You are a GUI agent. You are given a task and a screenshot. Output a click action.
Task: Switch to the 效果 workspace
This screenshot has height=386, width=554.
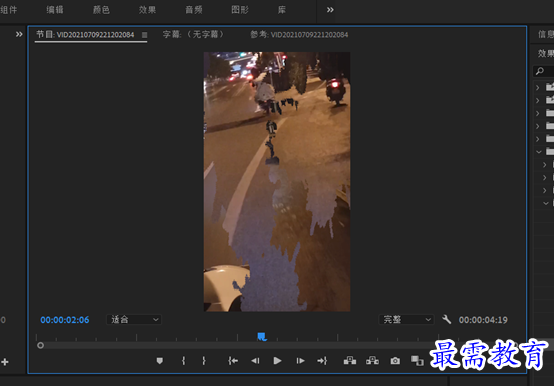147,10
